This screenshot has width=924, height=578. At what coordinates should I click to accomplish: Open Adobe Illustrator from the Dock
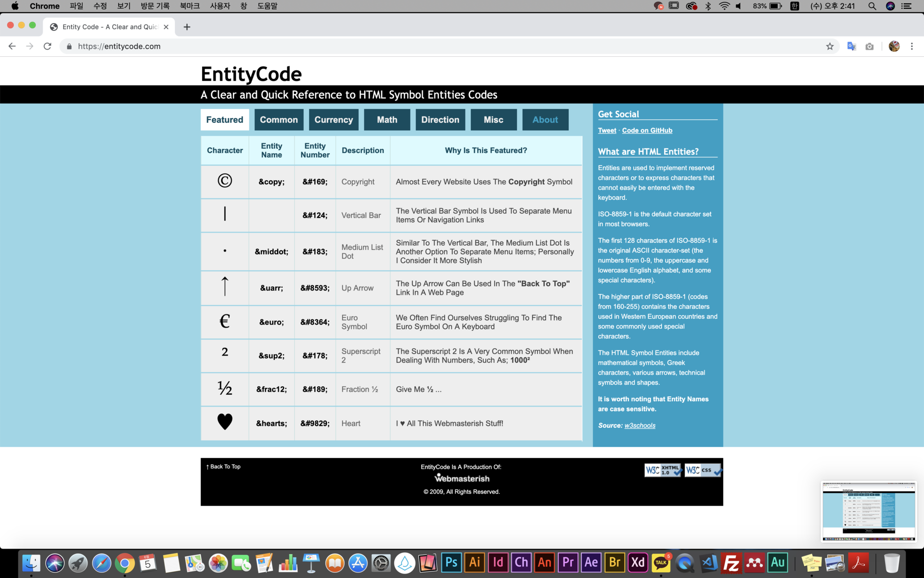pyautogui.click(x=475, y=562)
